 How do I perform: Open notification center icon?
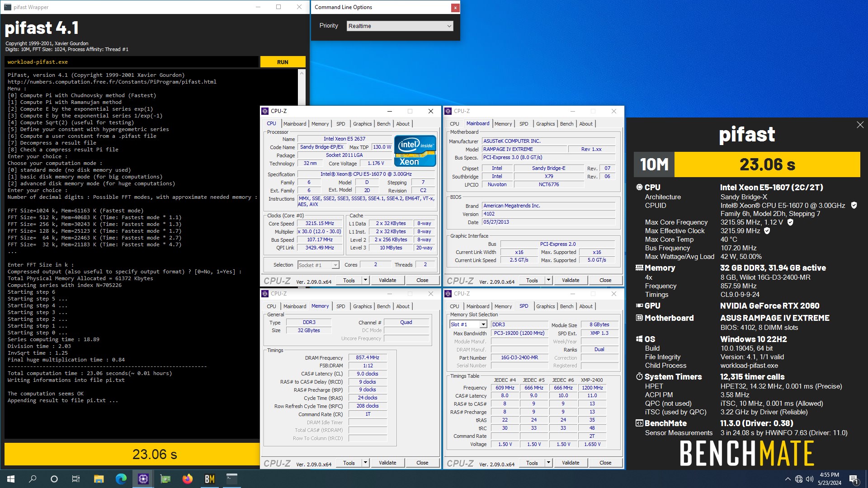854,479
